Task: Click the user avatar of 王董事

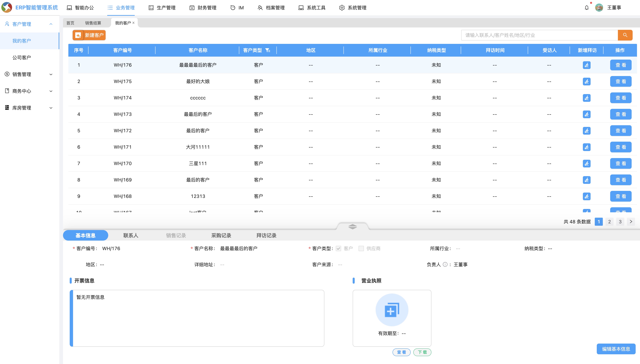Action: 599,8
